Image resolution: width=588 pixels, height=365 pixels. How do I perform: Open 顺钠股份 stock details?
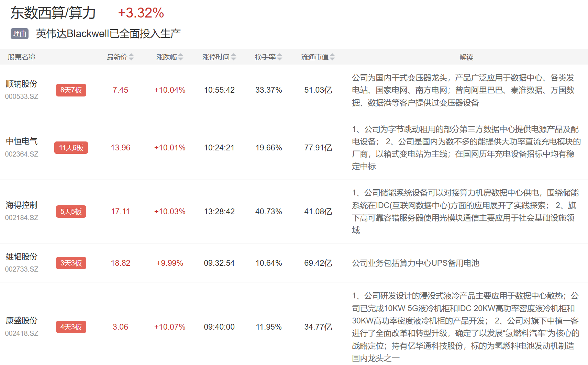22,84
